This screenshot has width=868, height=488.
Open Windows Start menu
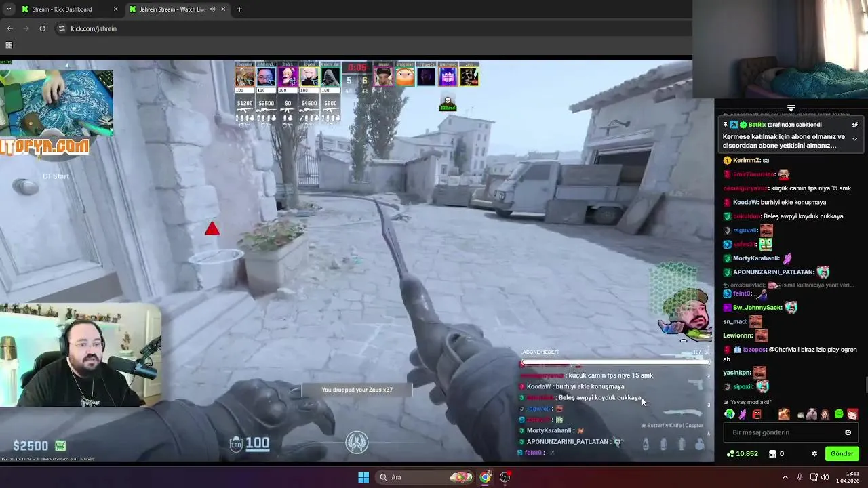click(363, 477)
